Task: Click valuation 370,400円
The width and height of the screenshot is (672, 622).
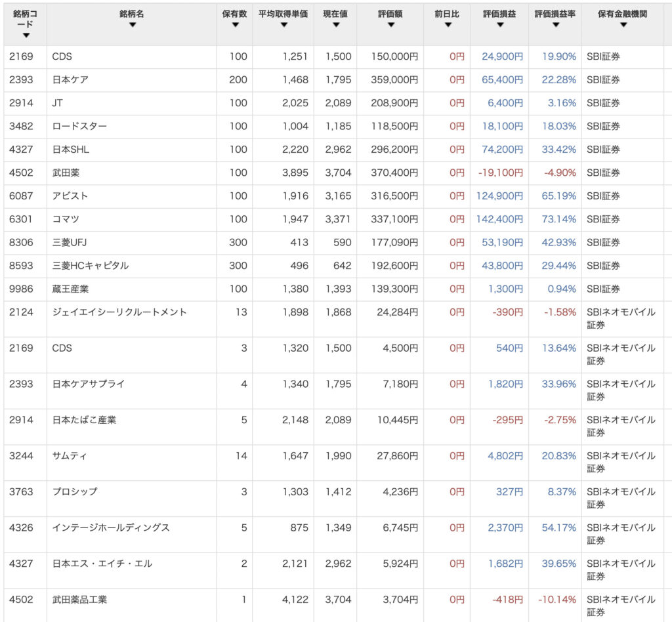Action: coord(394,173)
